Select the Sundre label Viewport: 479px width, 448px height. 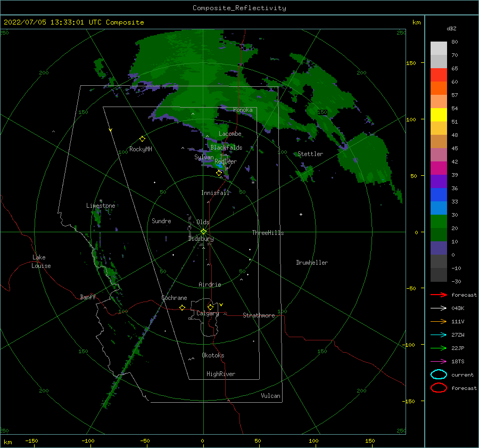161,221
